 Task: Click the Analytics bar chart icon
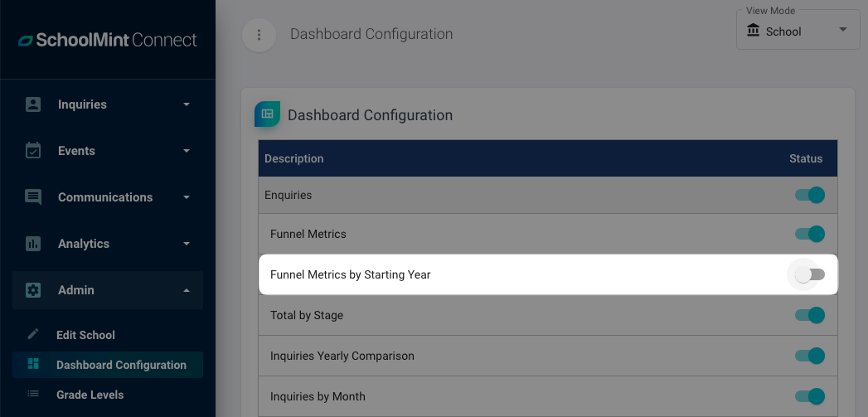[x=33, y=244]
